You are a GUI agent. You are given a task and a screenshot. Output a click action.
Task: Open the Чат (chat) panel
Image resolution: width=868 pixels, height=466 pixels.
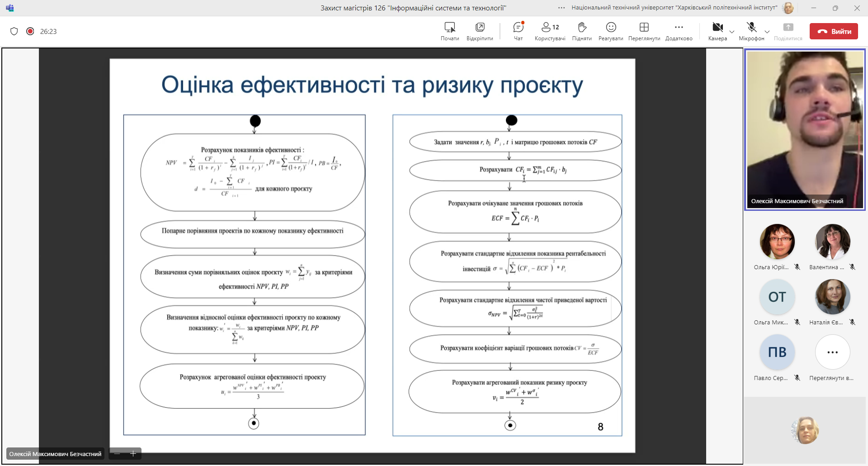click(x=518, y=31)
